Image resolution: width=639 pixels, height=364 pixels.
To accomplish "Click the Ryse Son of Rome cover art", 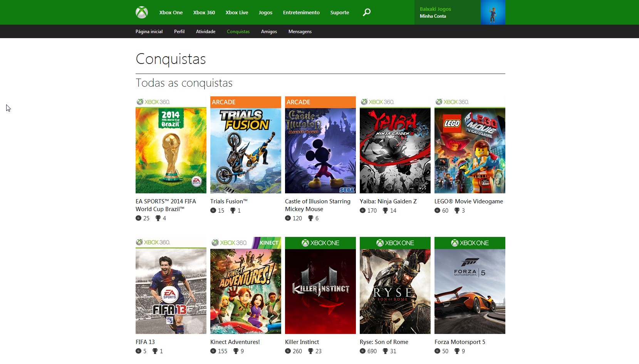I will click(x=395, y=285).
